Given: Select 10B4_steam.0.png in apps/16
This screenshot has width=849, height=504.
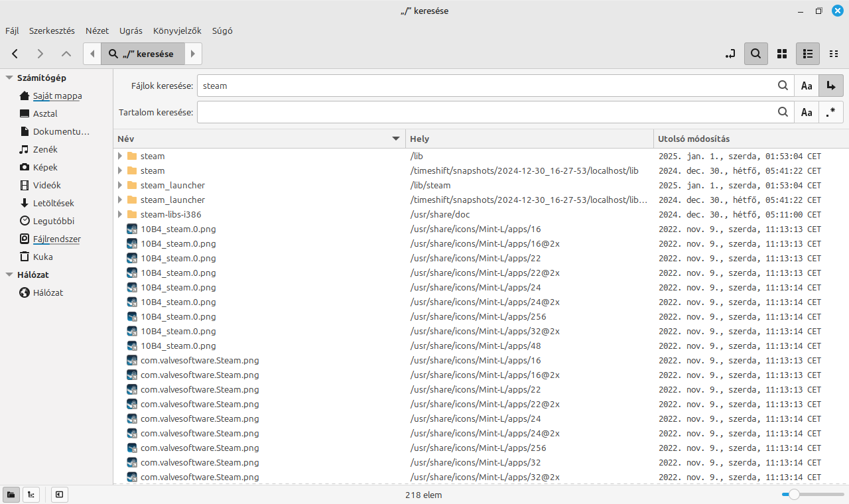Looking at the screenshot, I should coord(178,229).
